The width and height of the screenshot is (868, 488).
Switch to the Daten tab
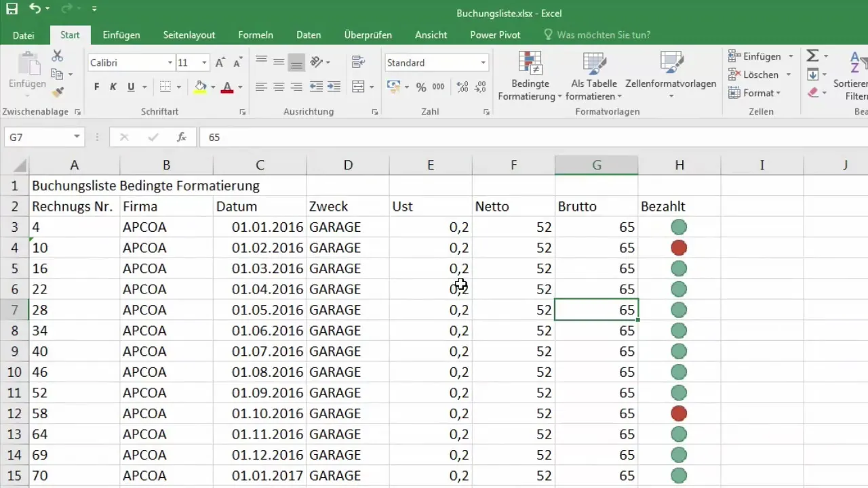[309, 35]
